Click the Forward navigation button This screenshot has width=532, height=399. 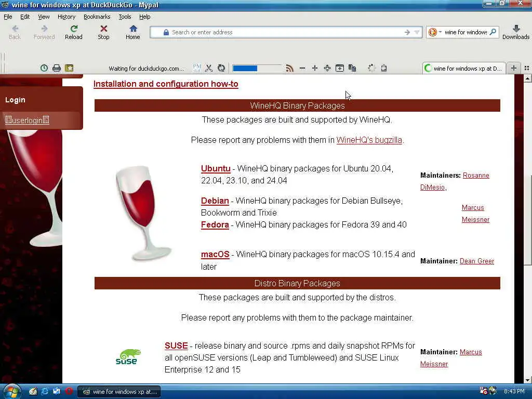[44, 32]
